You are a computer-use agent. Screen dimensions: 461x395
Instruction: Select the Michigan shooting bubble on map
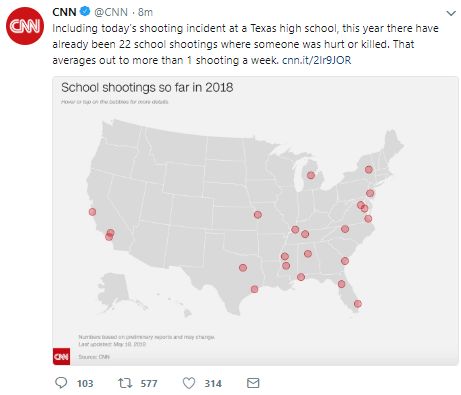(x=311, y=175)
